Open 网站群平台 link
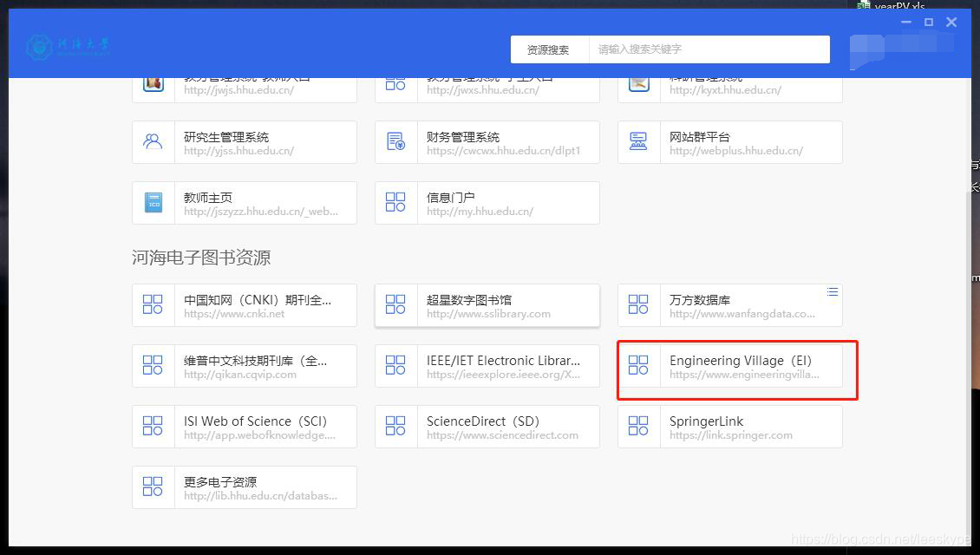Viewport: 980px width, 555px height. (730, 142)
